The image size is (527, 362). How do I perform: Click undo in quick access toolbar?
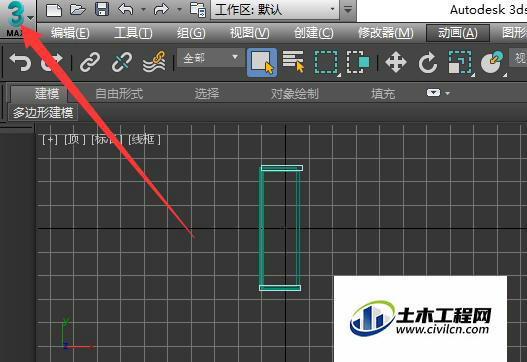126,9
